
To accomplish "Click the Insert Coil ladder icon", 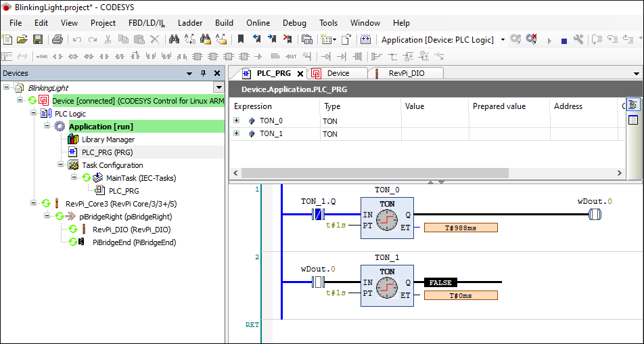I will (x=58, y=56).
